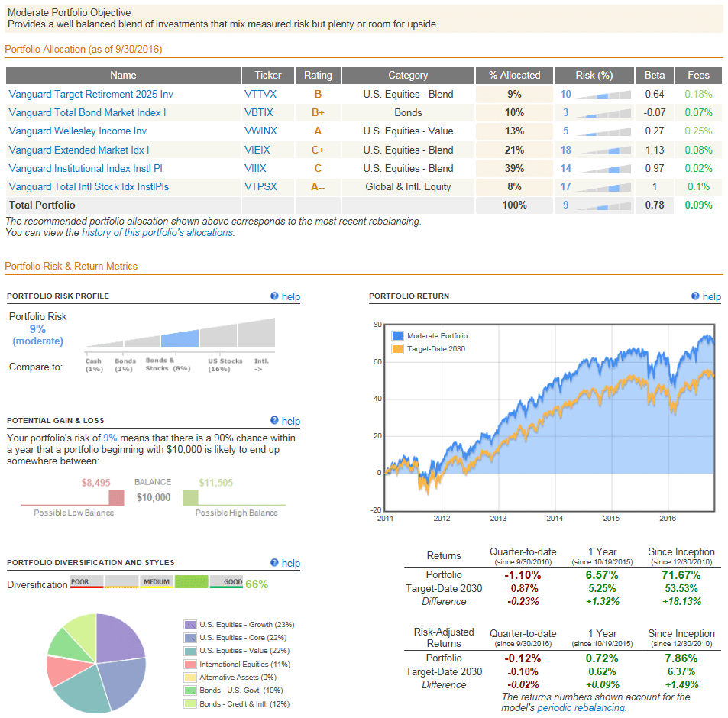This screenshot has width=728, height=718.
Task: Open Vanguard Total Bond Market Index I
Action: tap(87, 113)
